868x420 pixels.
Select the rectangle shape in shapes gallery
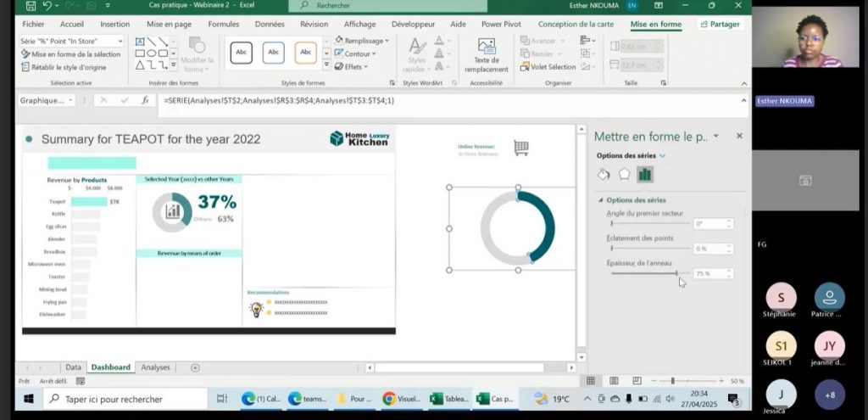[140, 53]
